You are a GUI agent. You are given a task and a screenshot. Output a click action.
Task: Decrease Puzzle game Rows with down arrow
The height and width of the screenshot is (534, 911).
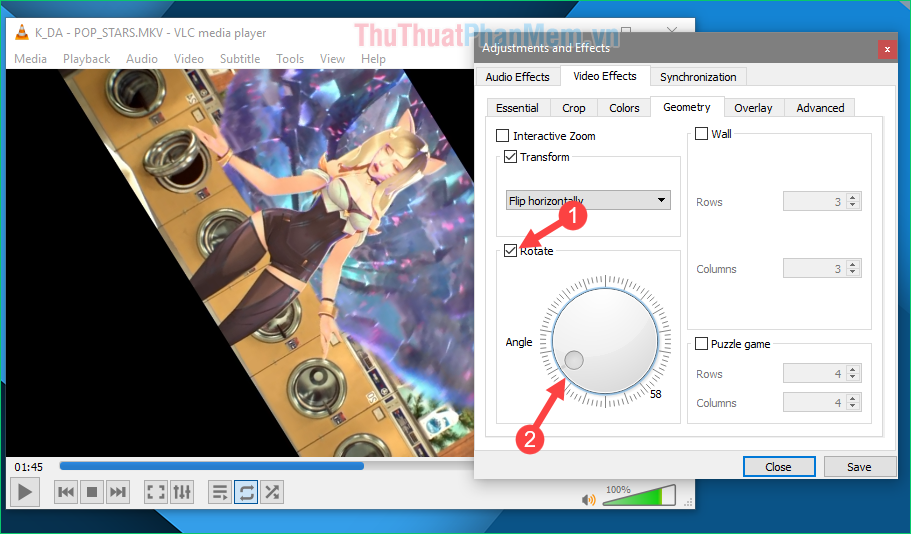click(x=852, y=378)
